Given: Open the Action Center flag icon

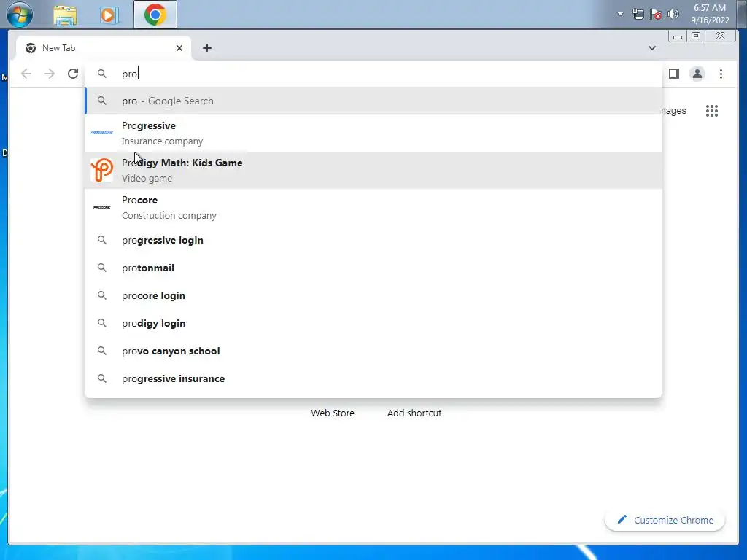Looking at the screenshot, I should (x=656, y=15).
